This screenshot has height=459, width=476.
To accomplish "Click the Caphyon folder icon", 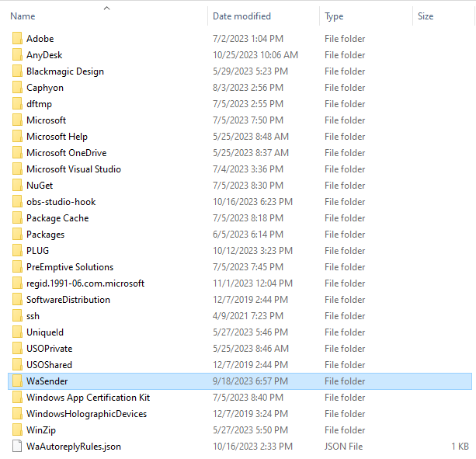I will [x=17, y=88].
